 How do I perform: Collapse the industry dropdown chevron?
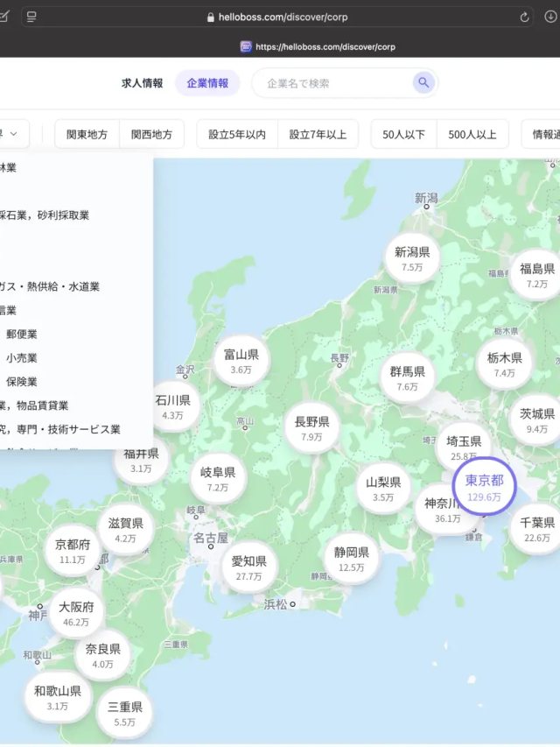click(x=14, y=134)
